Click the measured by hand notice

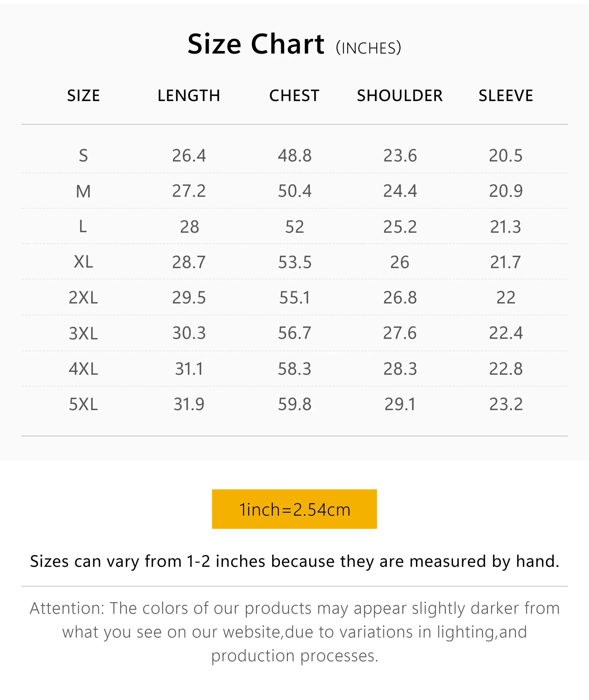coord(294,561)
